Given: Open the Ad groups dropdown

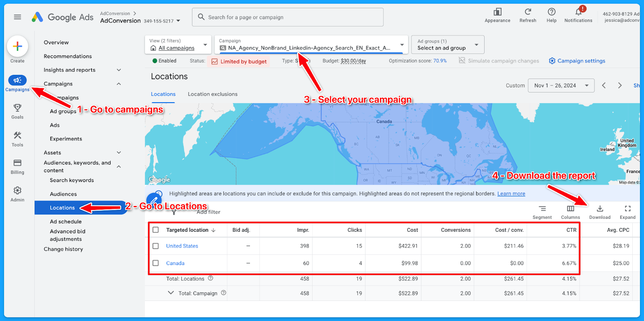Looking at the screenshot, I should [x=448, y=45].
